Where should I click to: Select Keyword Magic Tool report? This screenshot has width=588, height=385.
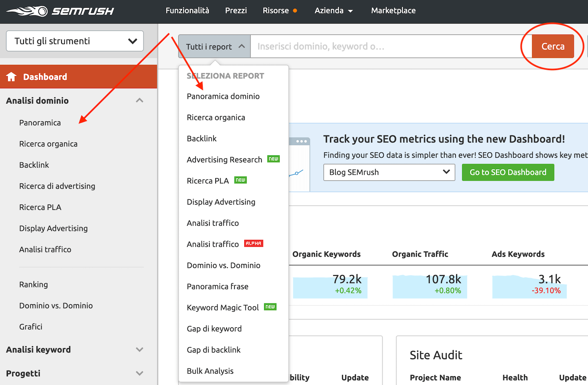[223, 308]
